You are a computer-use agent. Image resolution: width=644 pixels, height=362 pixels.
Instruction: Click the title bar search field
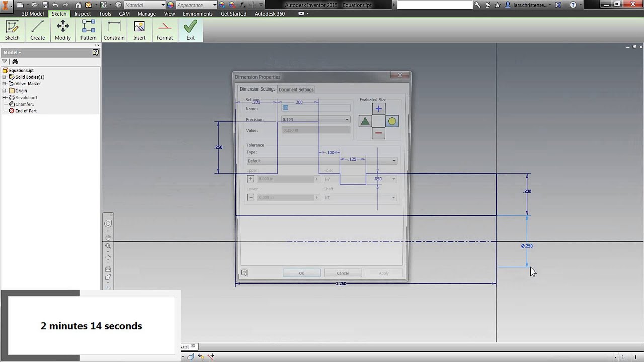click(435, 5)
